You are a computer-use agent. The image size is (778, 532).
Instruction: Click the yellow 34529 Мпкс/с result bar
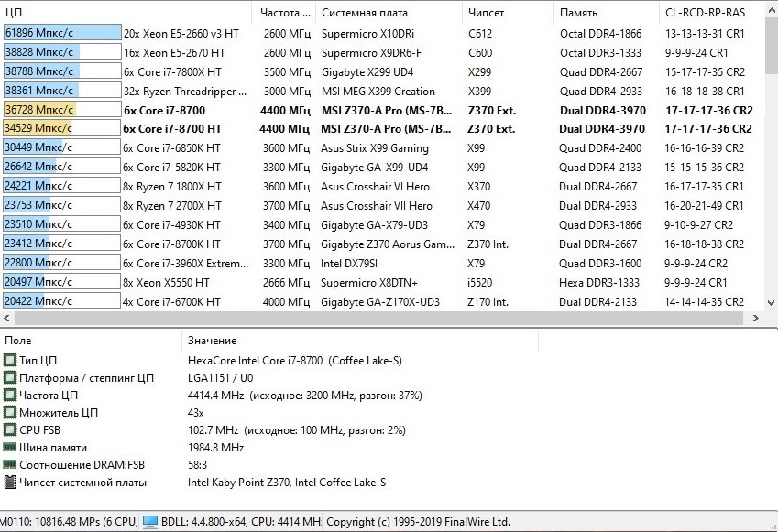click(62, 128)
